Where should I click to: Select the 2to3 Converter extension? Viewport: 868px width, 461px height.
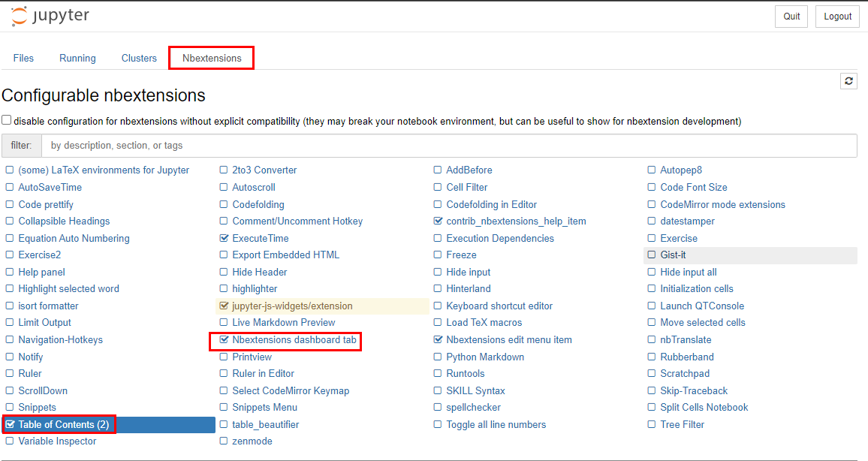click(x=264, y=170)
